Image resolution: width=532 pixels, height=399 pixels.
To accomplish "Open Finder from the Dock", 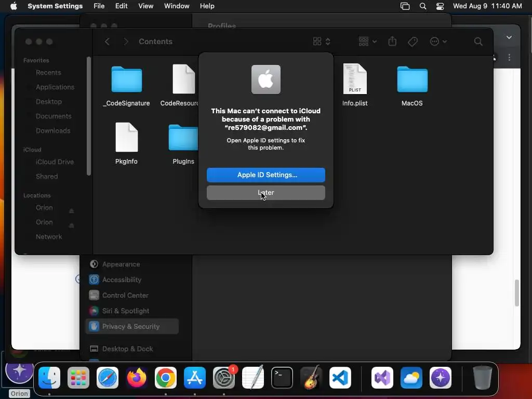I will pos(49,378).
